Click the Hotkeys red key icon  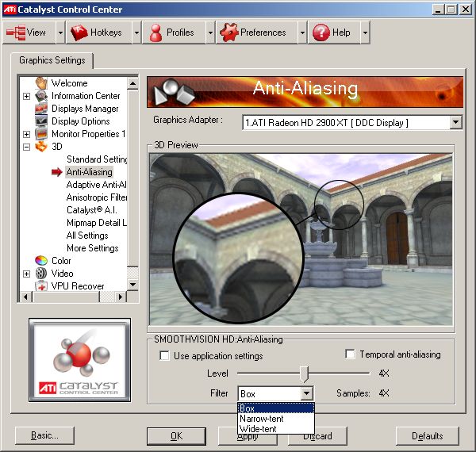(x=79, y=33)
